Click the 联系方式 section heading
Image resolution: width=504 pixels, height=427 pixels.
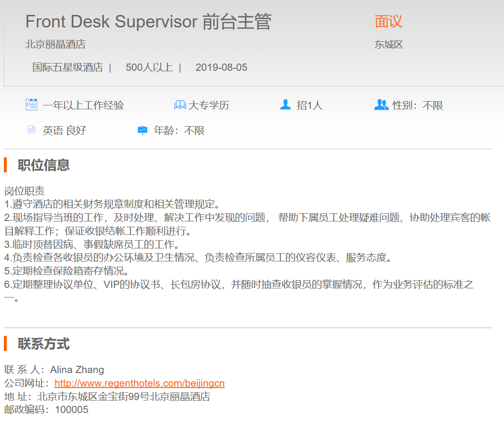click(x=43, y=344)
